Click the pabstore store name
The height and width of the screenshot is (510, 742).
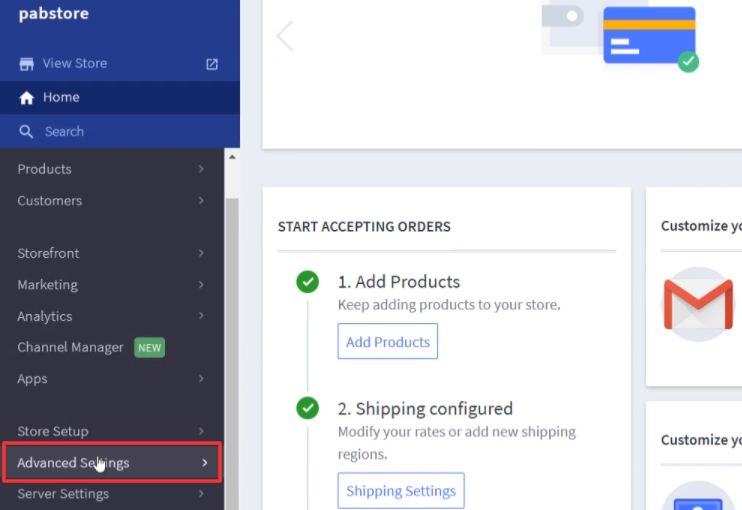point(53,14)
